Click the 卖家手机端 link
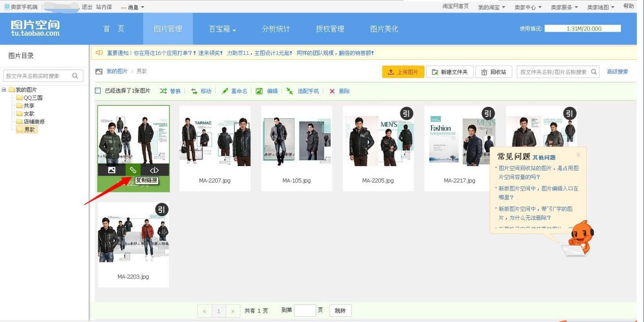Viewport: 644px width, 322px height. 21,7
